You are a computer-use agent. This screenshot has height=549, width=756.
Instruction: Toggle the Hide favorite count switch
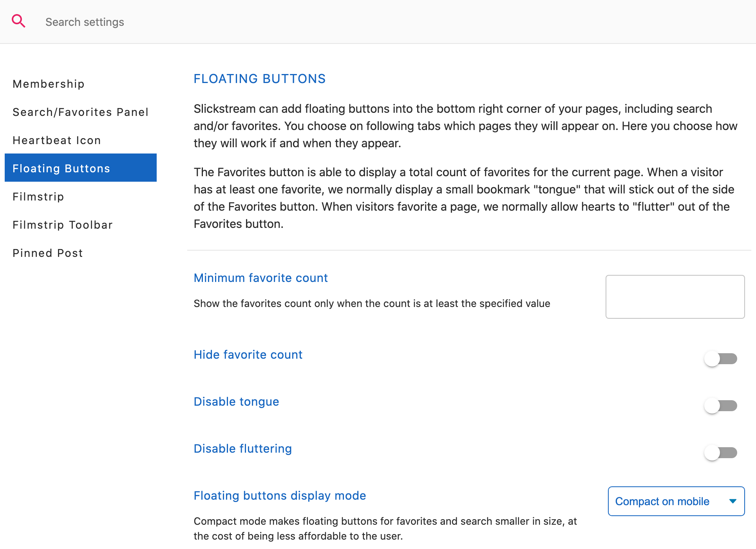[721, 359]
